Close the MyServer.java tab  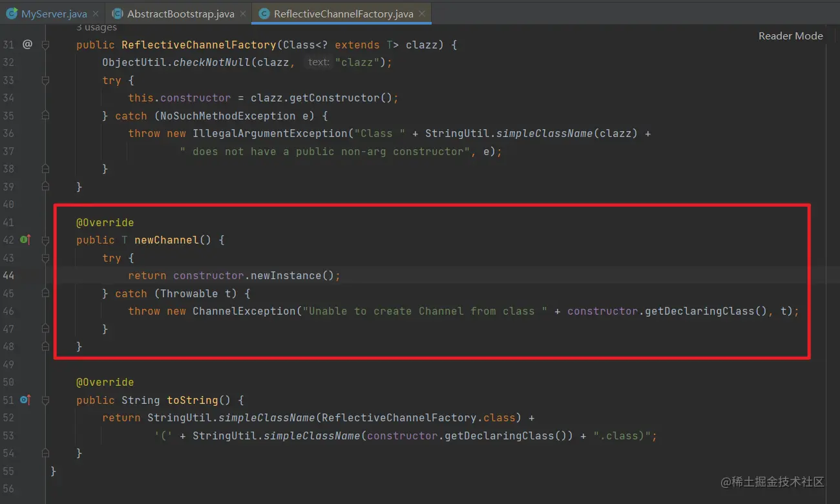(x=95, y=14)
